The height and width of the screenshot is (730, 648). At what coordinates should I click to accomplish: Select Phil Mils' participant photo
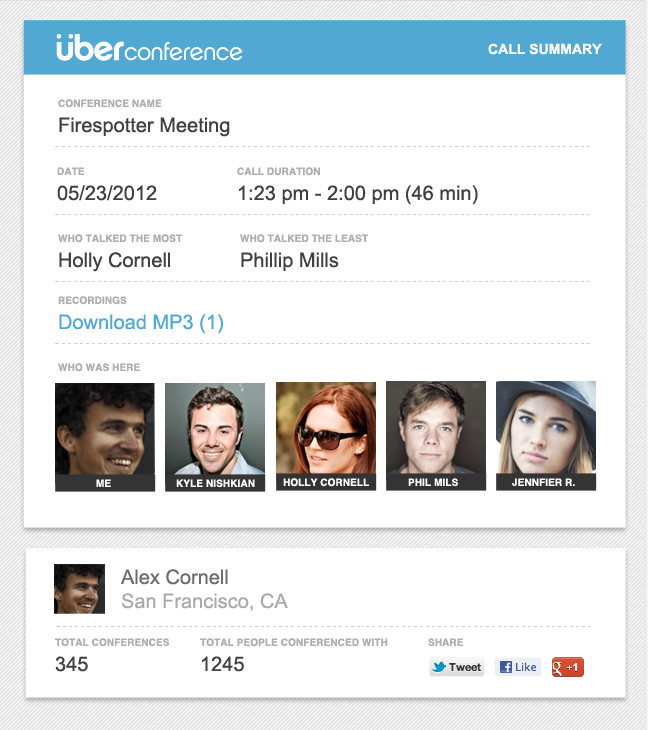(x=436, y=436)
